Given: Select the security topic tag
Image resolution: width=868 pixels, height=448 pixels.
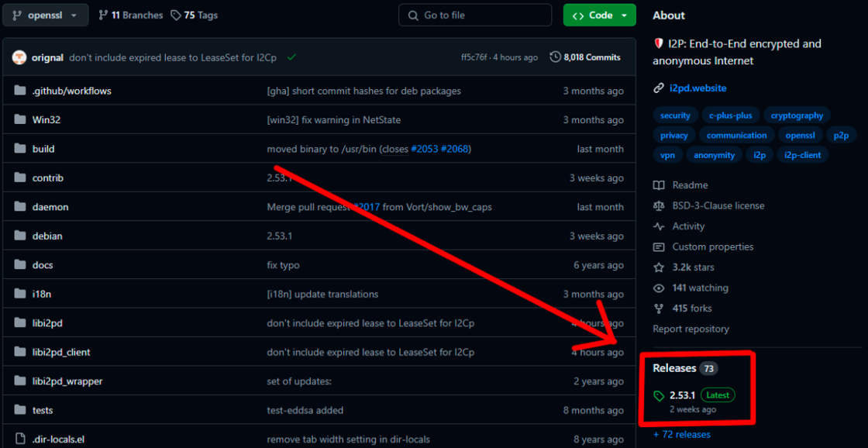Looking at the screenshot, I should click(x=675, y=115).
